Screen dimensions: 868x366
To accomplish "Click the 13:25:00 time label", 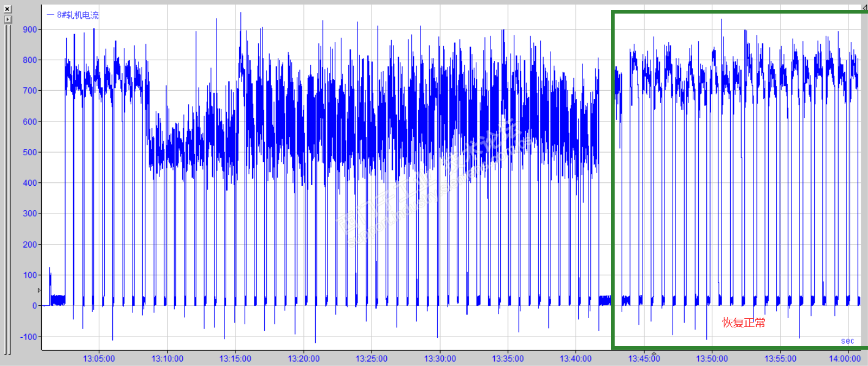I will 372,359.
